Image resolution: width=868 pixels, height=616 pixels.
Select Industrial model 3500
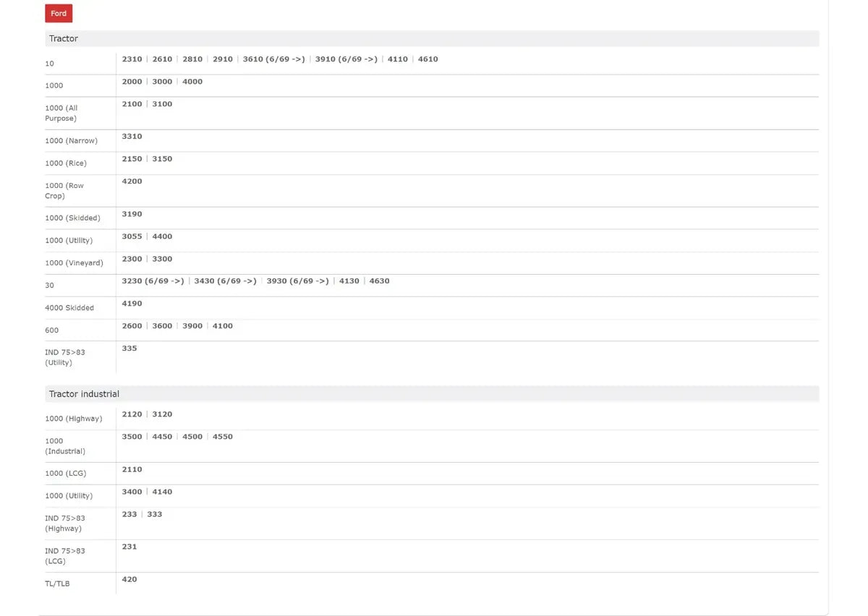coord(132,437)
